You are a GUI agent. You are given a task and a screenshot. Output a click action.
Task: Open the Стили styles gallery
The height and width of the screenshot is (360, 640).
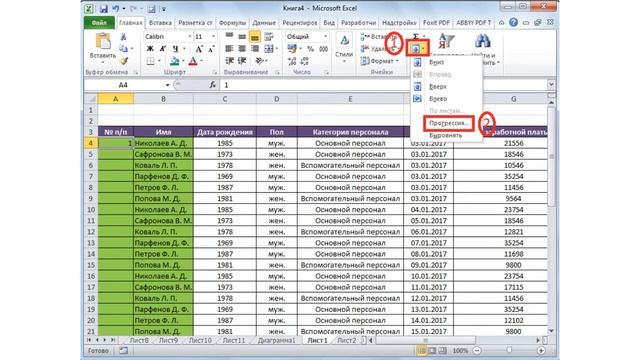(x=344, y=48)
